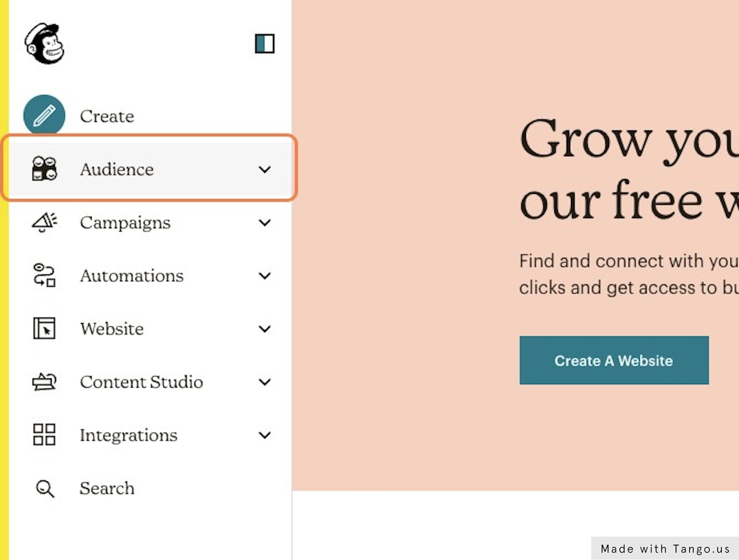Expand the Integrations chevron
This screenshot has height=560, width=739.
pyautogui.click(x=265, y=436)
